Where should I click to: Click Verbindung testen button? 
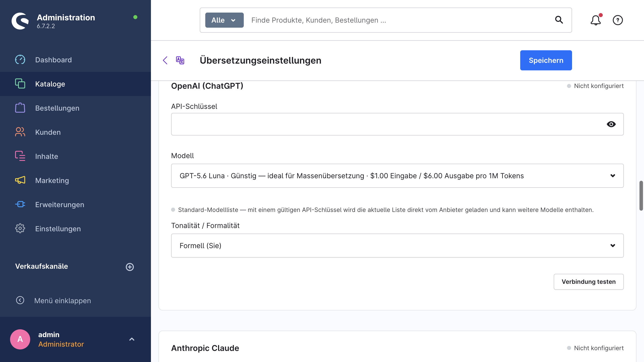pyautogui.click(x=589, y=282)
